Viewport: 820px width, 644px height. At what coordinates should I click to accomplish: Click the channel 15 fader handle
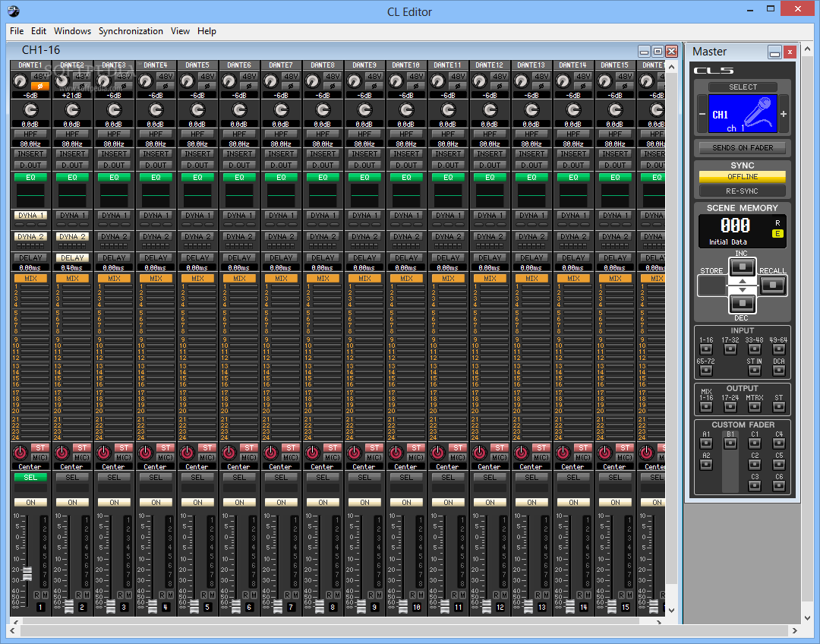(612, 608)
